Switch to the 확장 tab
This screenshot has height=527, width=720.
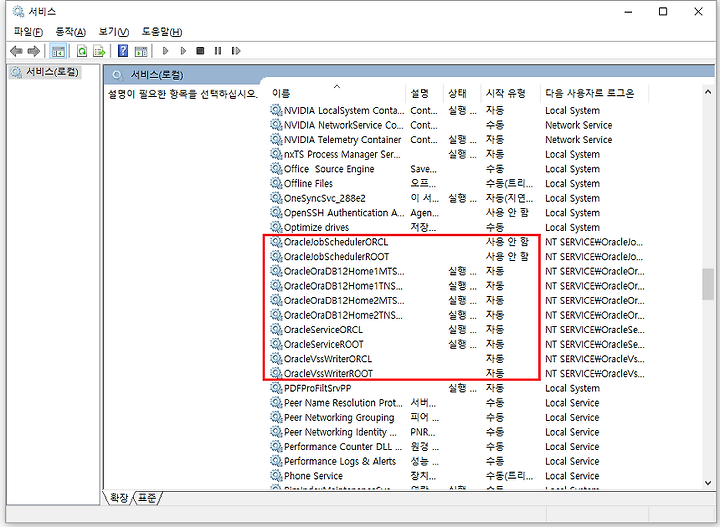point(119,498)
